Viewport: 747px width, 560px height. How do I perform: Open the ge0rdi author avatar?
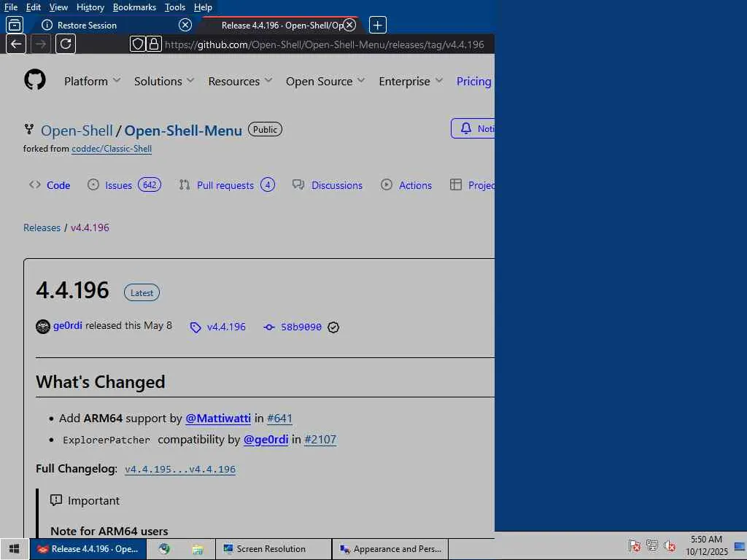coord(43,327)
